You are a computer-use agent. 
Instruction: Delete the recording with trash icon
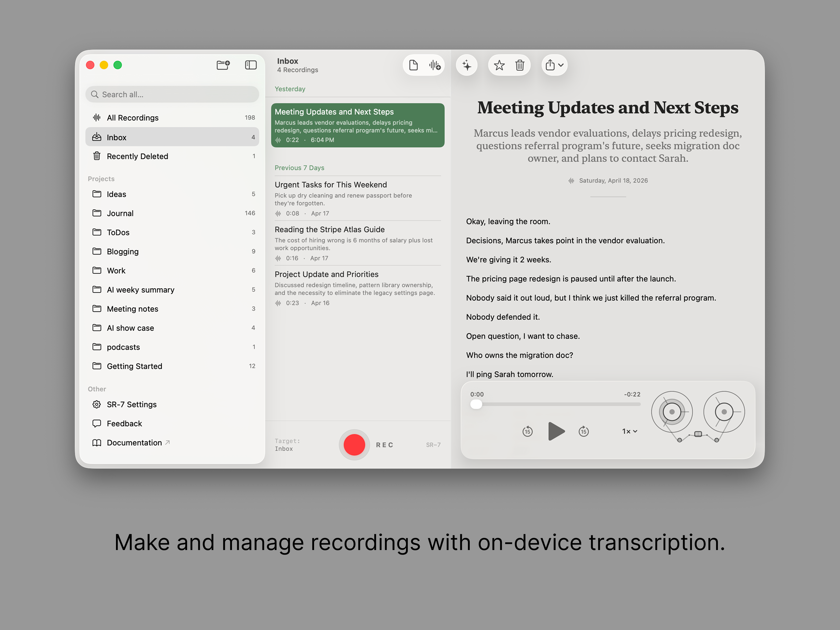pos(520,65)
